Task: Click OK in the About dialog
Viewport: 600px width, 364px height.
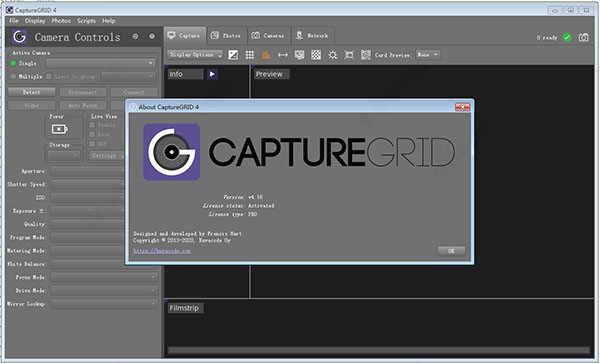Action: 452,251
